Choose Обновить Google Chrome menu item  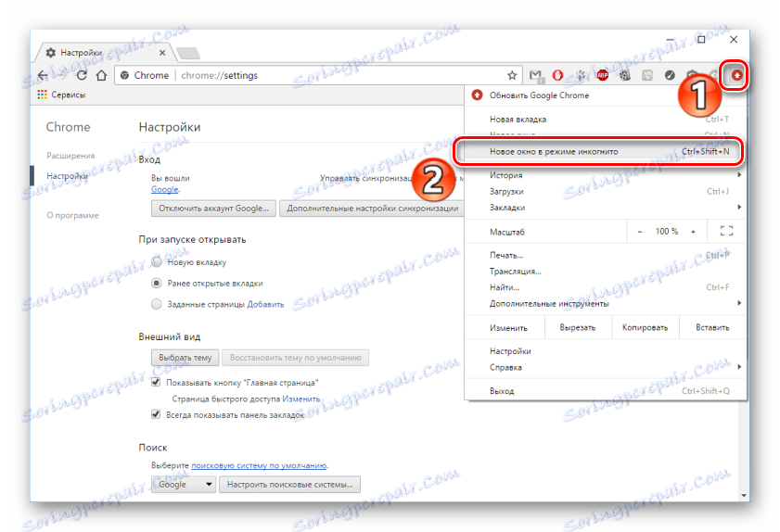point(606,95)
